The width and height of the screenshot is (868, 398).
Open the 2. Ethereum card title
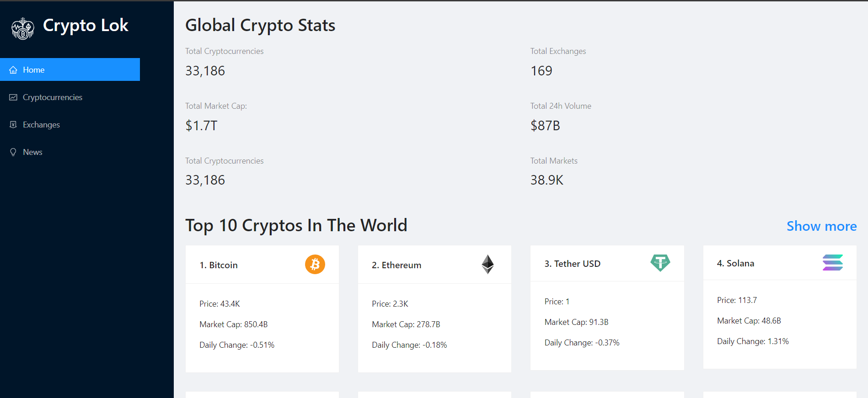[x=396, y=265]
